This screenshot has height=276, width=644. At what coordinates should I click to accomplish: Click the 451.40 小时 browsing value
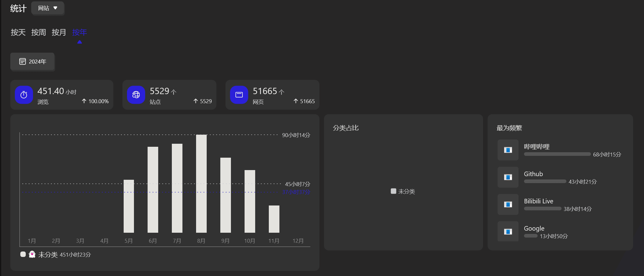pyautogui.click(x=57, y=91)
